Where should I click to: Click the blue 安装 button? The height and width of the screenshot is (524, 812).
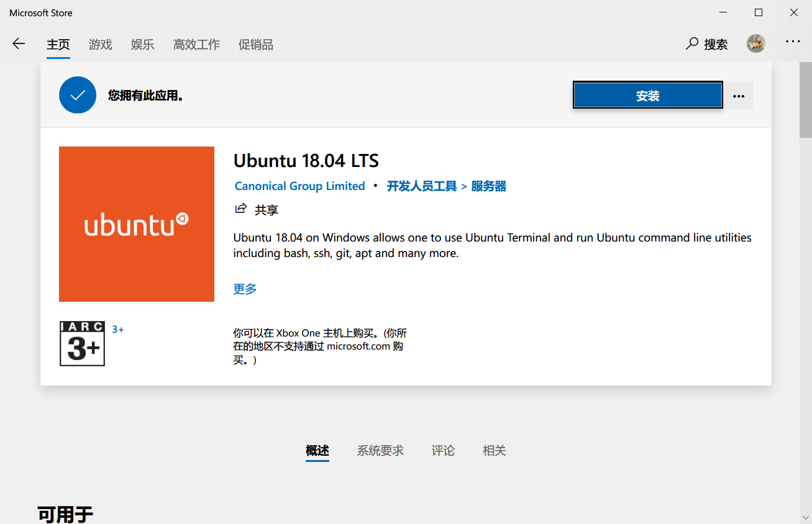click(648, 96)
